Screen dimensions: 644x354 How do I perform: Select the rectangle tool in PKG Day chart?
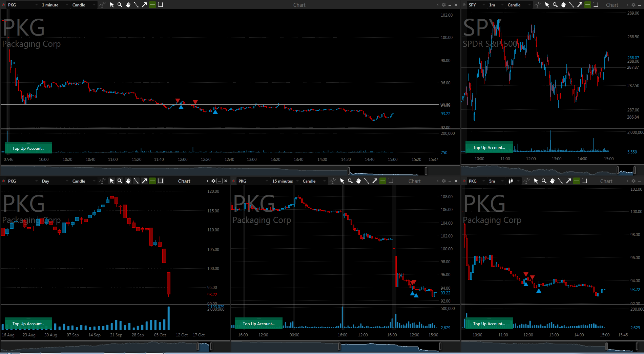point(161,181)
